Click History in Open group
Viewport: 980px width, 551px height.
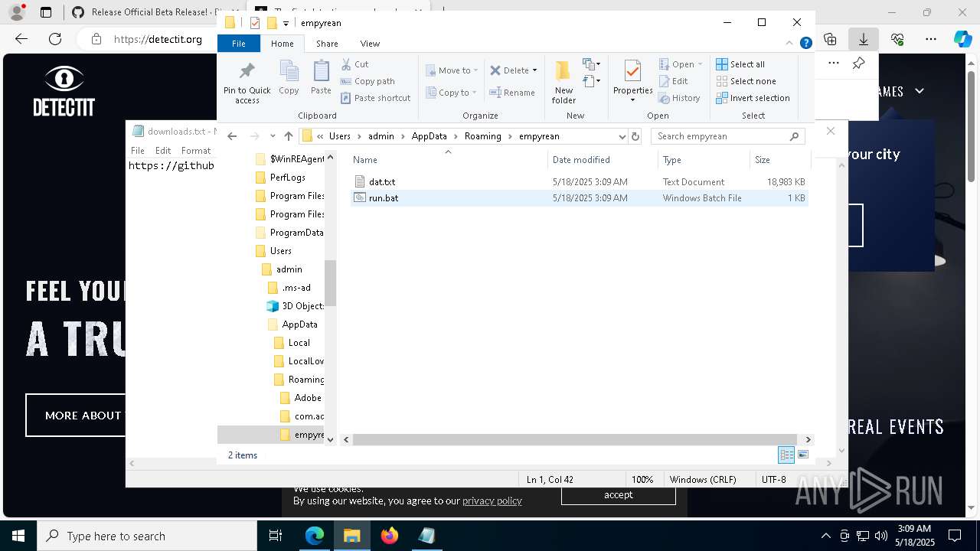(679, 98)
